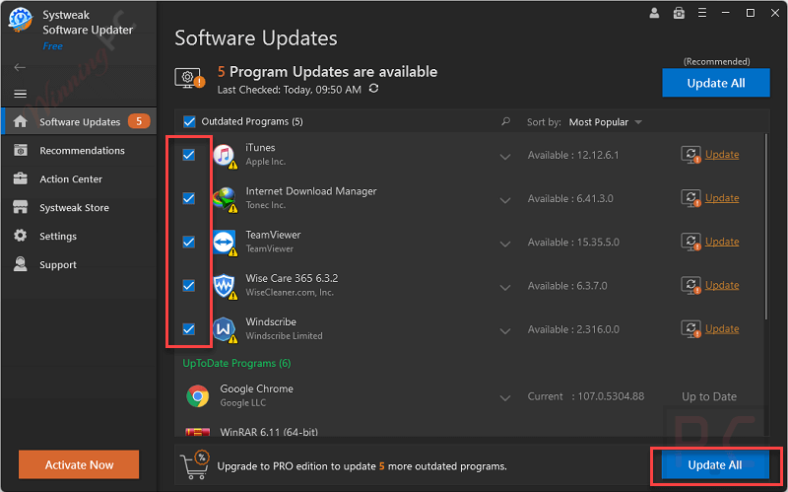
Task: Toggle the Outdated Programs select-all checkbox
Action: coord(189,122)
